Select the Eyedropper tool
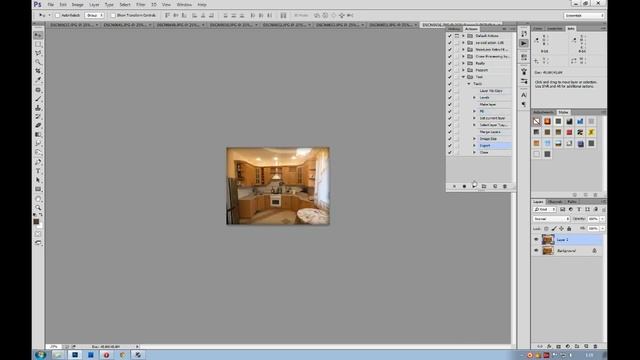The image size is (640, 360). tap(38, 80)
